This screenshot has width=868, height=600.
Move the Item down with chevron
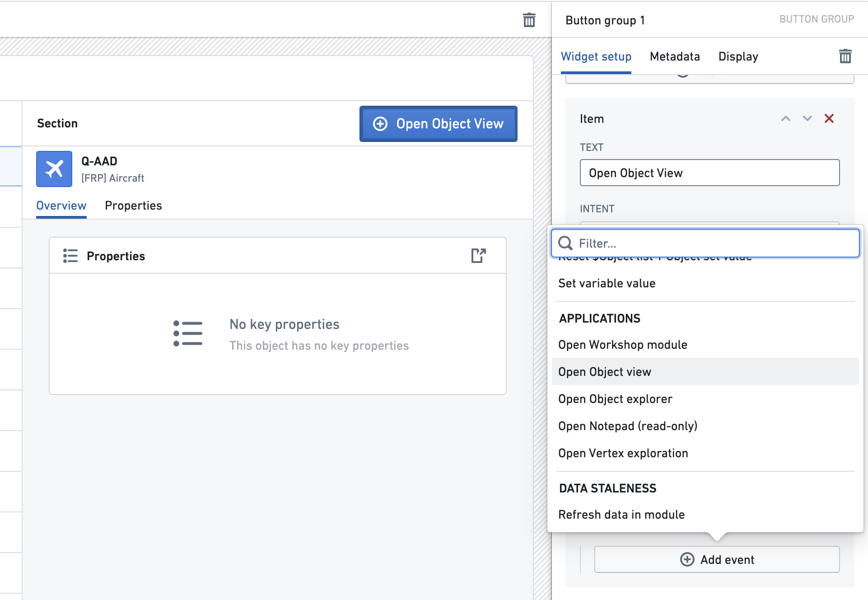click(807, 118)
